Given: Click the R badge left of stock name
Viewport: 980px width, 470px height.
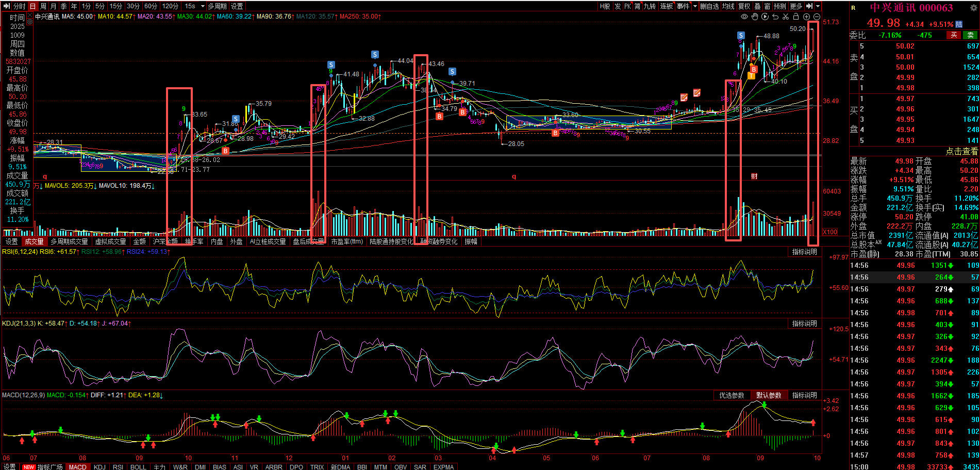Looking at the screenshot, I should click(x=854, y=8).
